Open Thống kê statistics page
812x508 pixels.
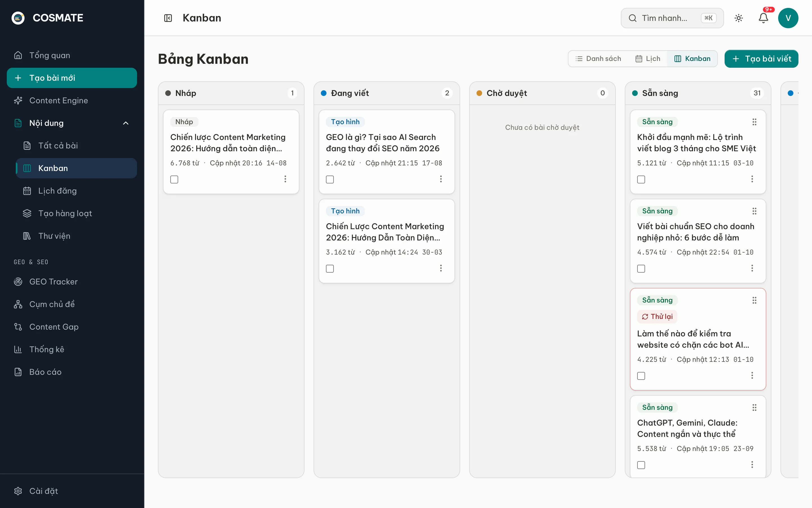[72, 349]
